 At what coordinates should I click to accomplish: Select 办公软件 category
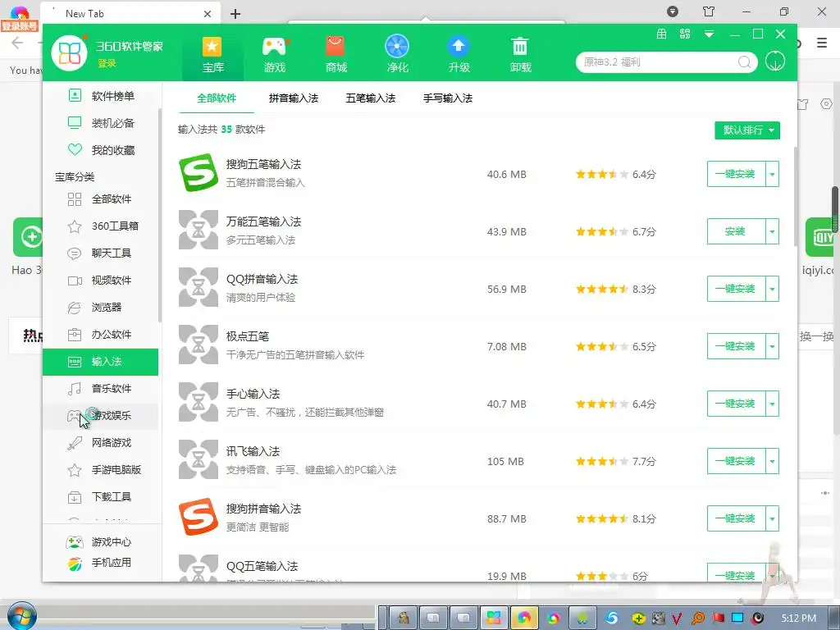102,335
